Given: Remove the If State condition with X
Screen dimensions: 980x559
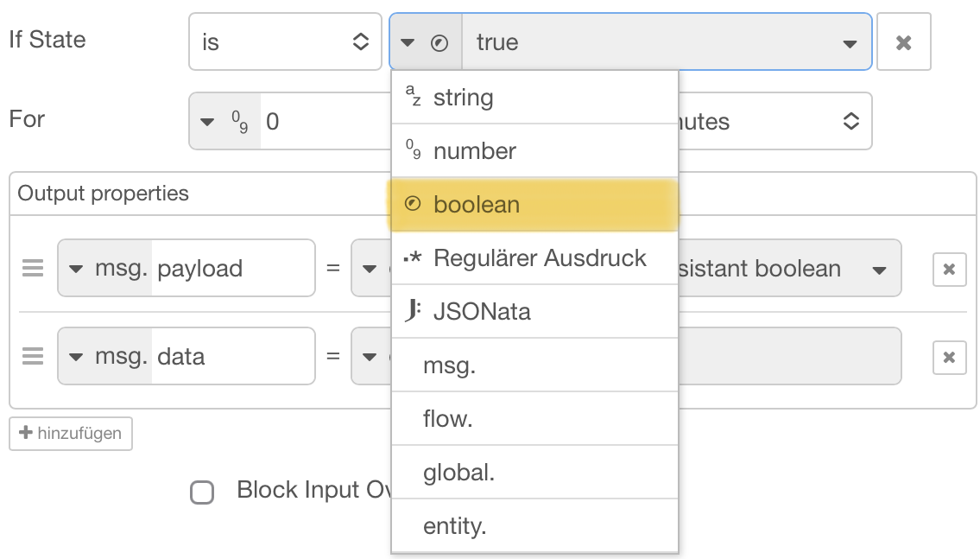Looking at the screenshot, I should click(903, 41).
